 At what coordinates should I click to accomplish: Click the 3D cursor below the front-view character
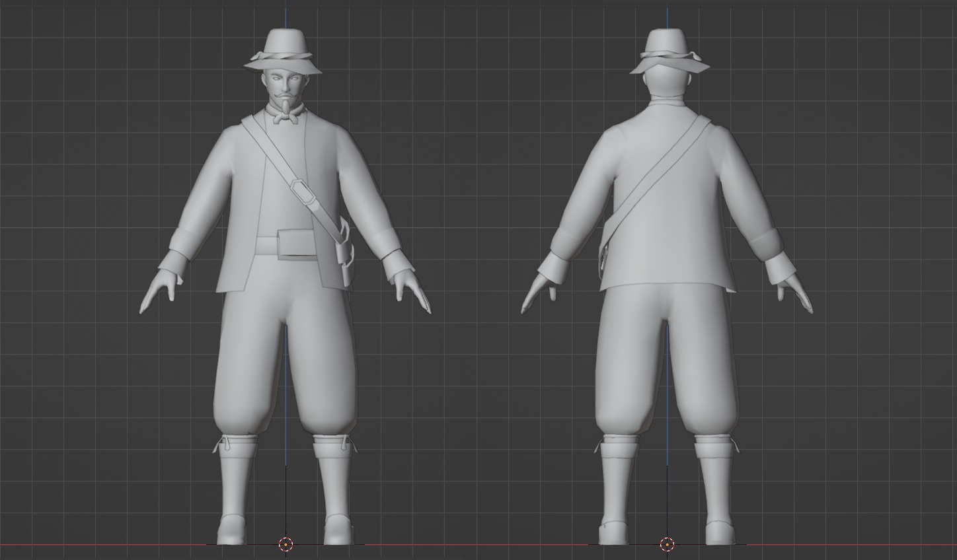tap(286, 544)
